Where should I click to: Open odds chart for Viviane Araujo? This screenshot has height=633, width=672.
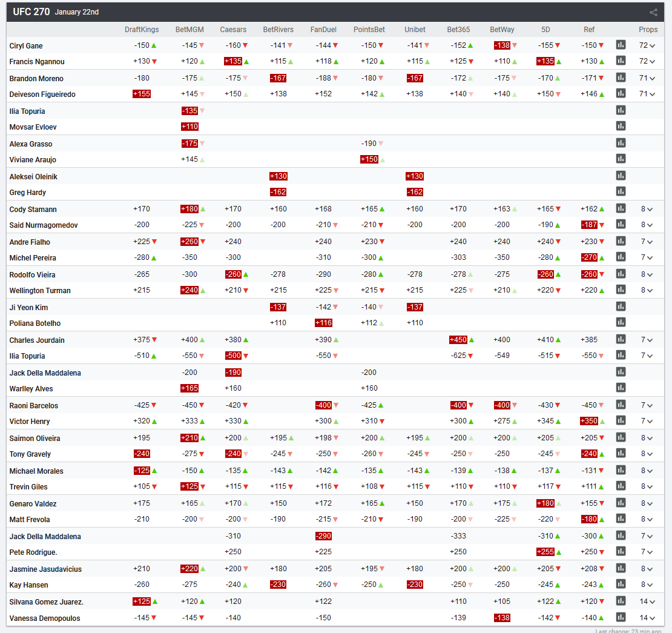point(621,159)
